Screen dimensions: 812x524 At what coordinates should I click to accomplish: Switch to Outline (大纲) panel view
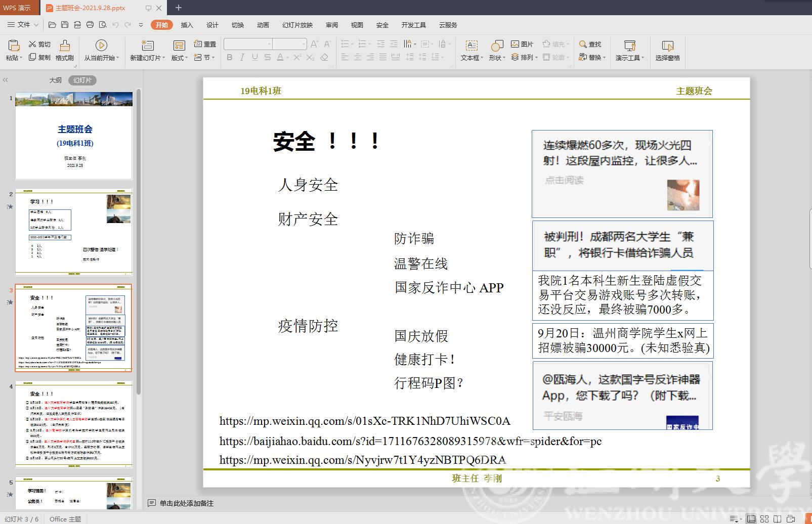click(55, 80)
